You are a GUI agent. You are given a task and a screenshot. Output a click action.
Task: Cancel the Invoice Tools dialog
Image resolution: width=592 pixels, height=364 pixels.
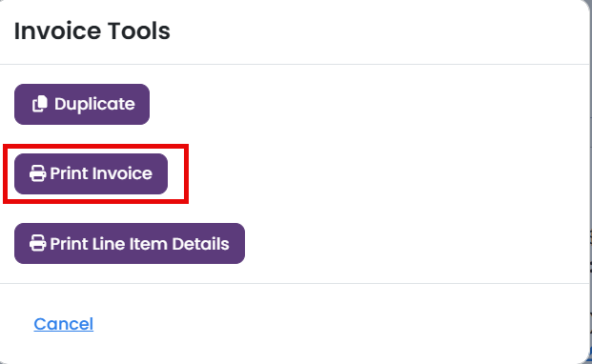coord(64,324)
